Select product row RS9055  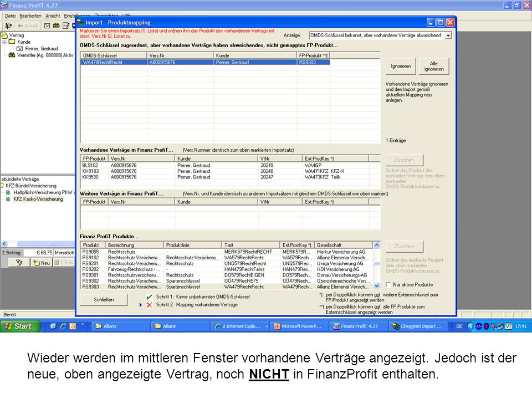pos(227,252)
